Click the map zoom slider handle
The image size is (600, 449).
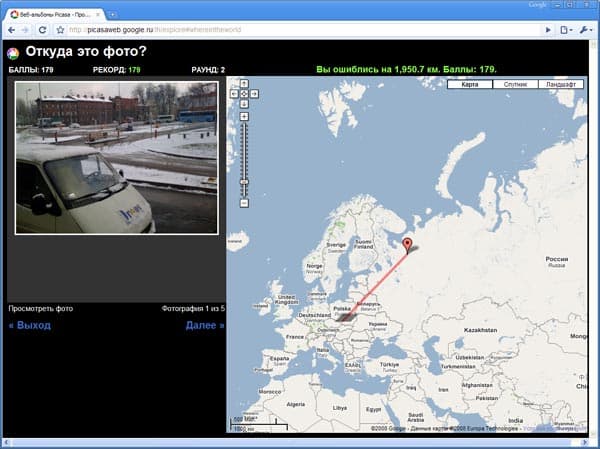point(244,182)
